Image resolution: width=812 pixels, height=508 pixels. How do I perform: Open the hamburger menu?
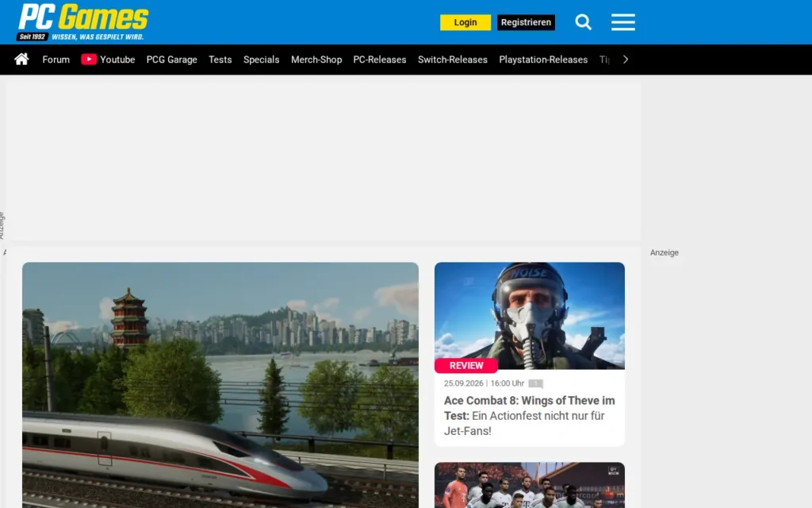click(x=623, y=22)
